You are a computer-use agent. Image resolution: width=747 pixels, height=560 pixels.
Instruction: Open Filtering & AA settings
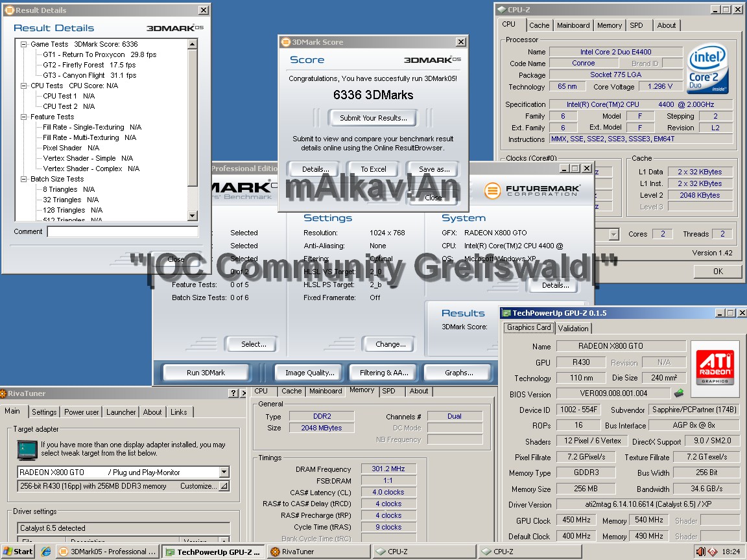[384, 373]
